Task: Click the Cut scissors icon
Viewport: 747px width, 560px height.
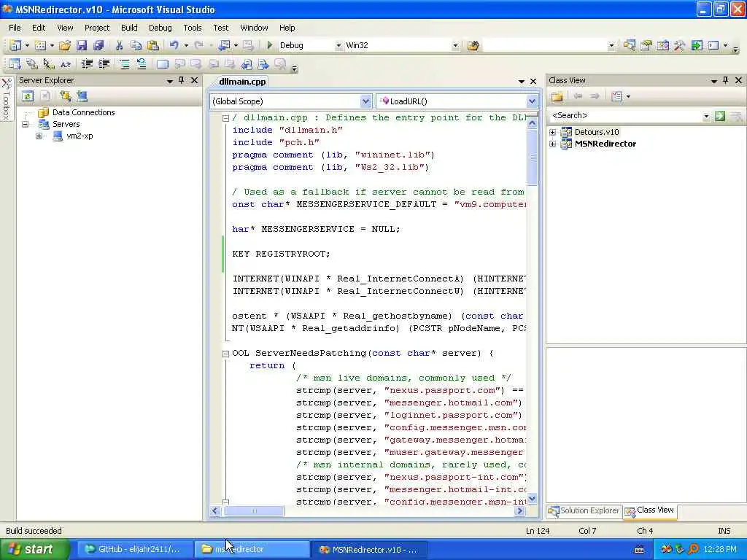Action: coord(119,45)
